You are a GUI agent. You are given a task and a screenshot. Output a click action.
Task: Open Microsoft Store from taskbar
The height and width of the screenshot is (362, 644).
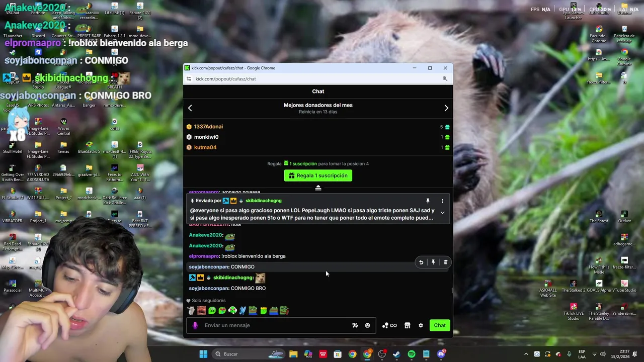[338, 354]
